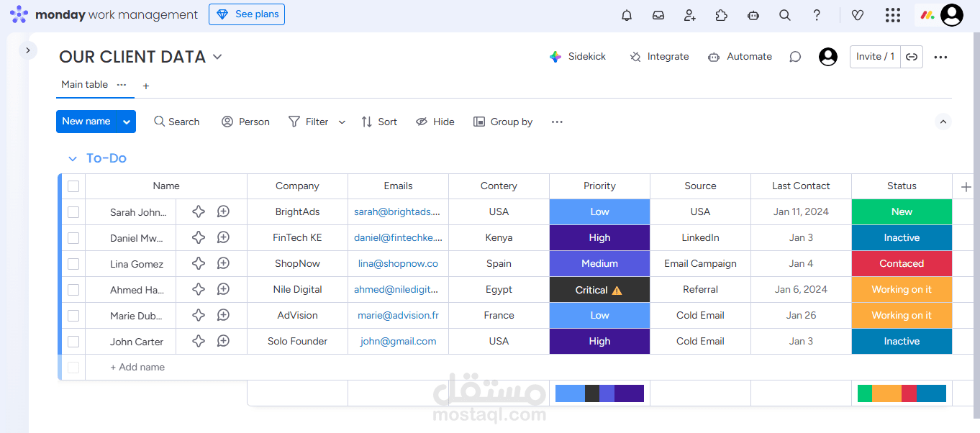Screen dimensions: 980x433
Task: Open the robot icon in the top bar
Action: coord(753,15)
